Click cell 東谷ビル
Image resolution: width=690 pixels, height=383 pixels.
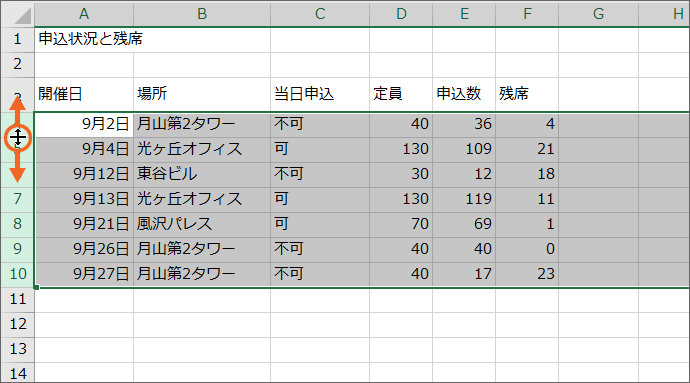point(202,174)
